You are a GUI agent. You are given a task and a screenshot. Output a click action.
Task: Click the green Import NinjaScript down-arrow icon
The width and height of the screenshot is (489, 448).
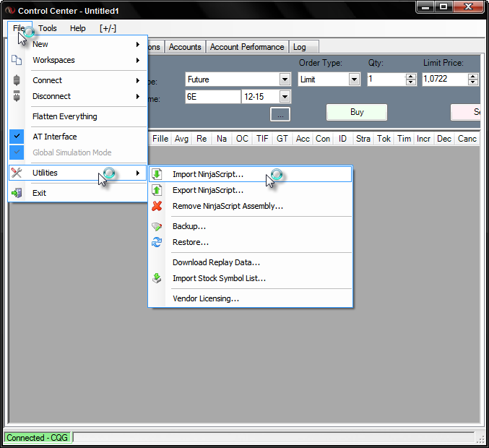coord(157,174)
